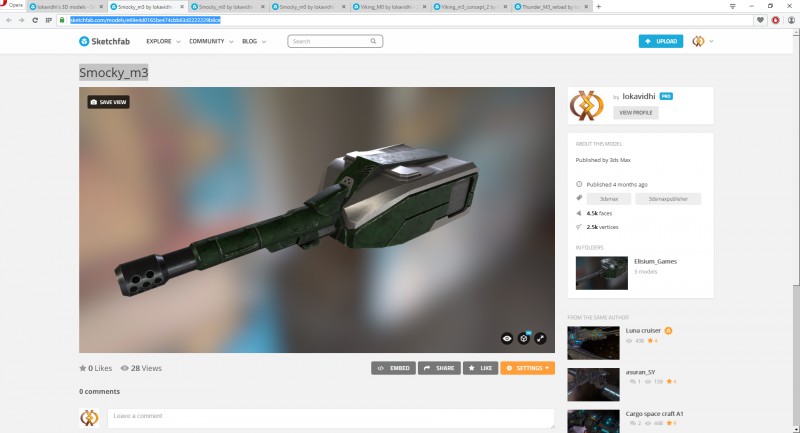This screenshot has height=433, width=800.
Task: Click SAVE VIEW in the viewer
Action: [108, 102]
